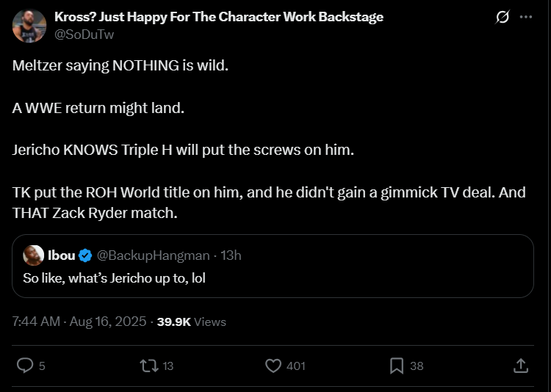Screen dimensions: 551x392
Task: Click the author display name about Kross
Action: click(219, 17)
